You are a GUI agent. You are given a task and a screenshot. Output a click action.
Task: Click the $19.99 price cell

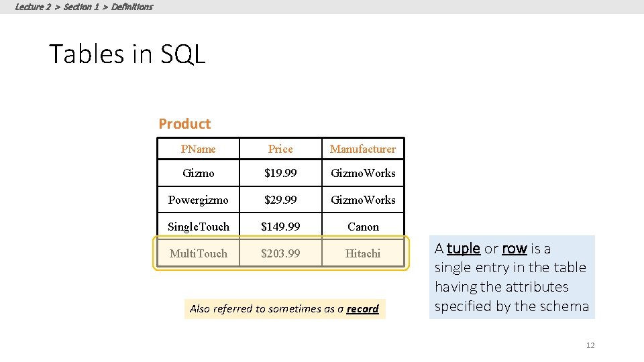[x=280, y=173]
